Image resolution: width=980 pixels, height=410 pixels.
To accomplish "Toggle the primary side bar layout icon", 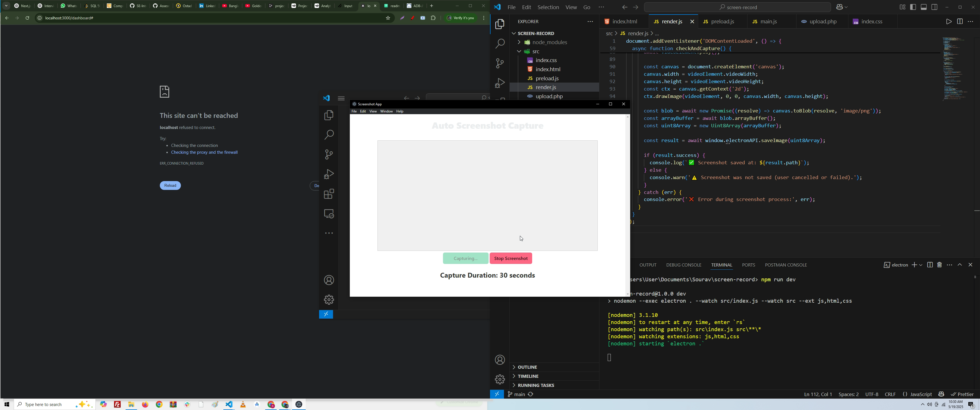I will 913,7.
